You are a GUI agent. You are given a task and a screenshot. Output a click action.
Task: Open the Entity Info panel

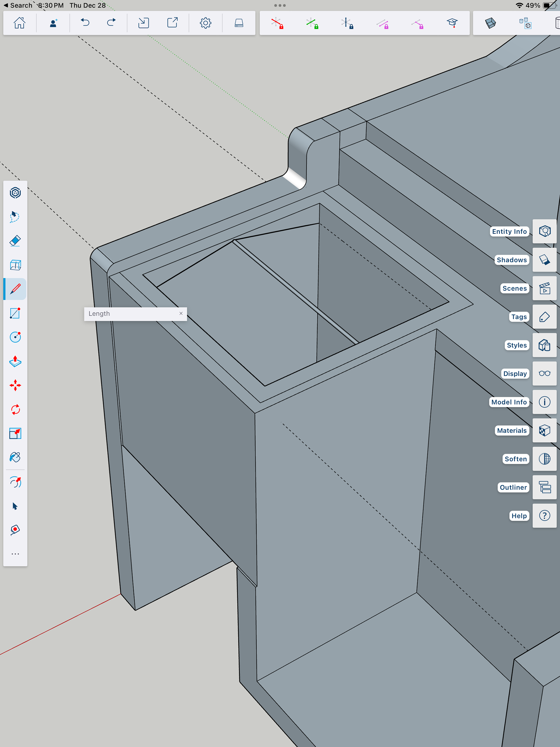(x=544, y=231)
